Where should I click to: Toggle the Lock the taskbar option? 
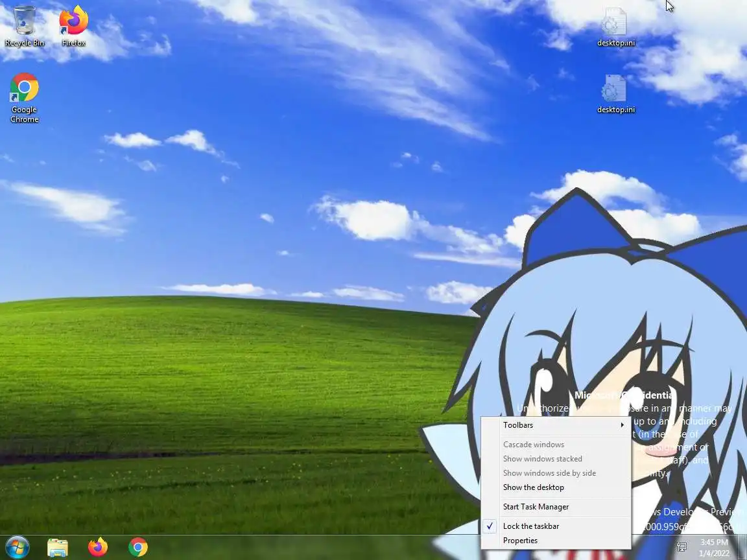point(556,526)
